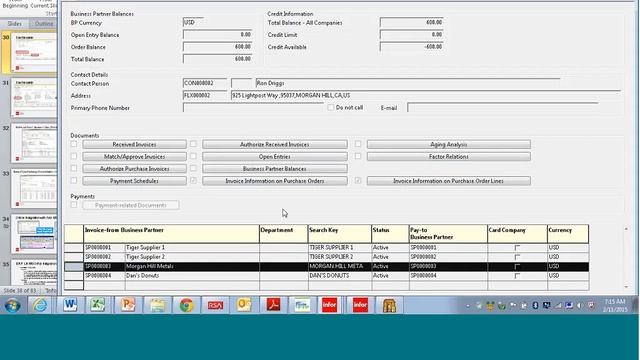
Task: Click the Authorize Received Invoices button
Action: click(x=275, y=144)
